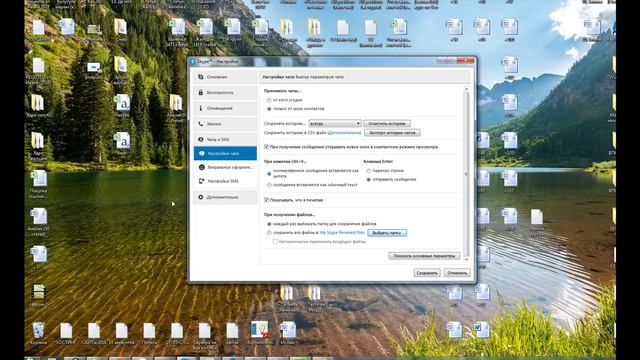Image resolution: width=640 pixels, height=360 pixels.
Task: Select "только от моих контактов" radio option
Action: (269, 109)
